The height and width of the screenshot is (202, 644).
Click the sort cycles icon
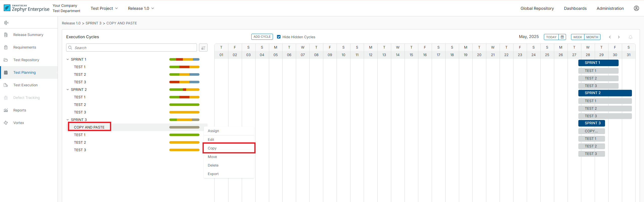[x=203, y=48]
